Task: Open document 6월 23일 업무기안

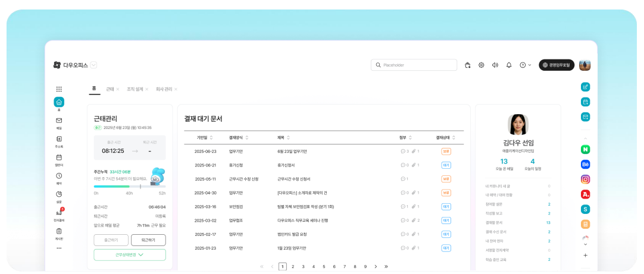Action: [292, 152]
